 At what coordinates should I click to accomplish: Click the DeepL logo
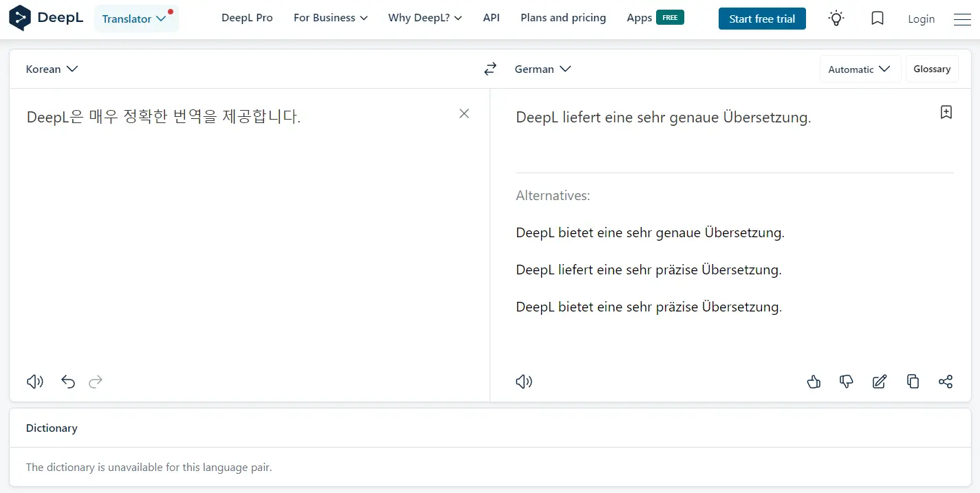[x=46, y=19]
